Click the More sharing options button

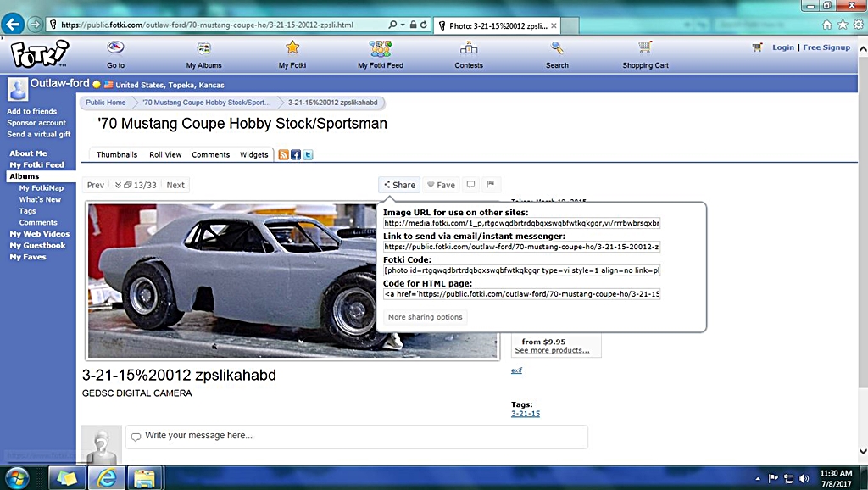[x=425, y=317]
